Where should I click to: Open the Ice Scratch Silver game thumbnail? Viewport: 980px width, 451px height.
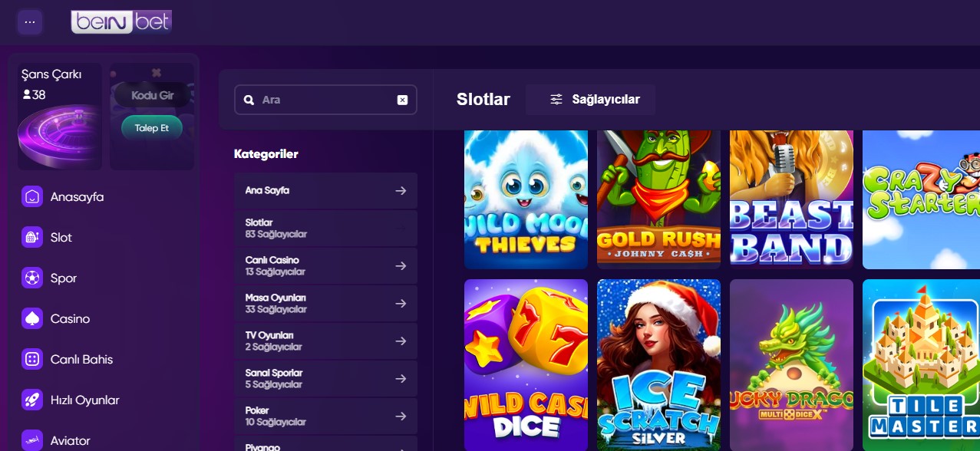tap(658, 364)
